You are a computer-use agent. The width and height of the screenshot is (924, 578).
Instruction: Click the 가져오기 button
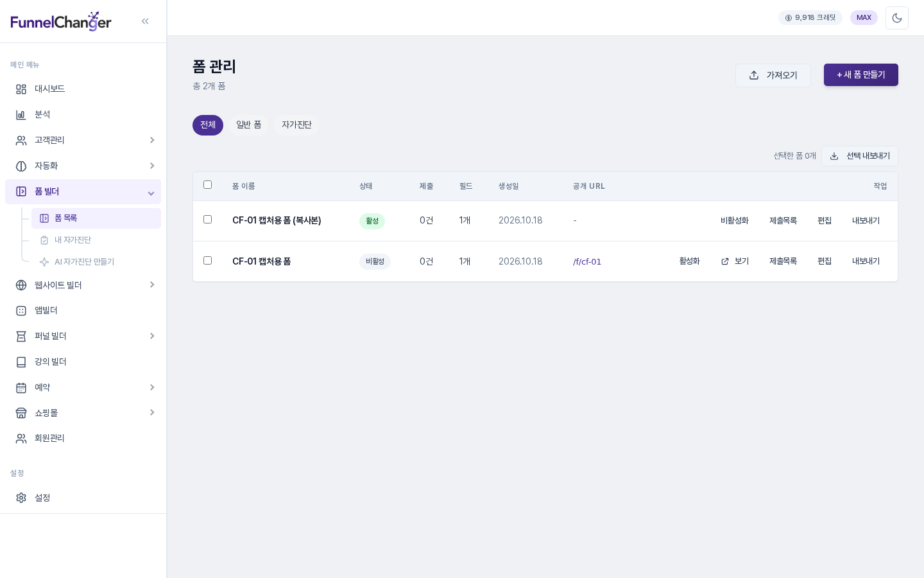coord(773,75)
